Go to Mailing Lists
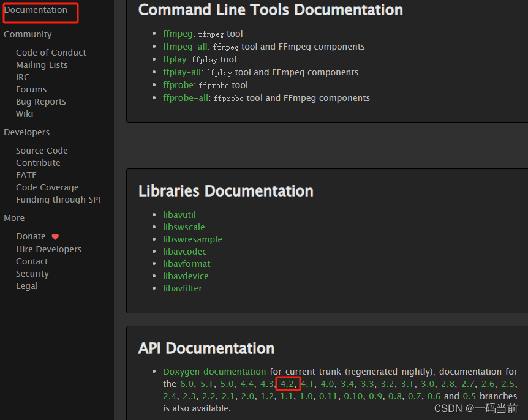This screenshot has width=528, height=420. 42,65
